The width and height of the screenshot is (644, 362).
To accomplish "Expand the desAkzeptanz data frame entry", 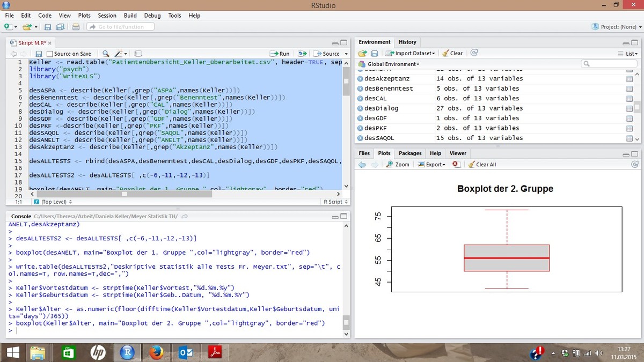I will [360, 79].
